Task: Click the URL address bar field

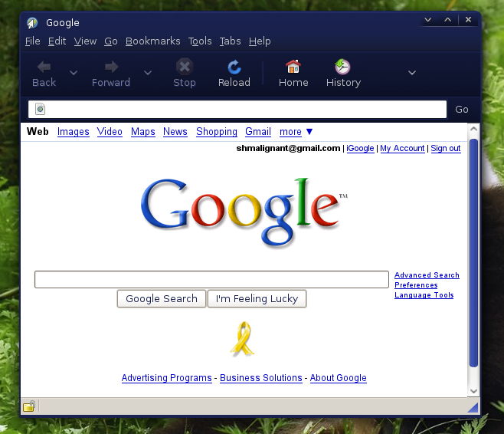Action: point(237,110)
